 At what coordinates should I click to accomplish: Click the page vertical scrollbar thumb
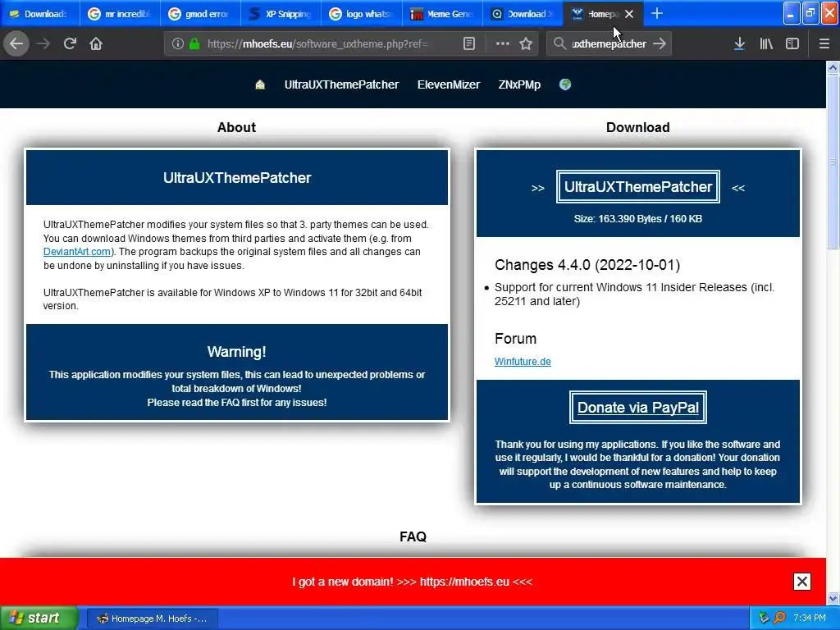point(833,162)
